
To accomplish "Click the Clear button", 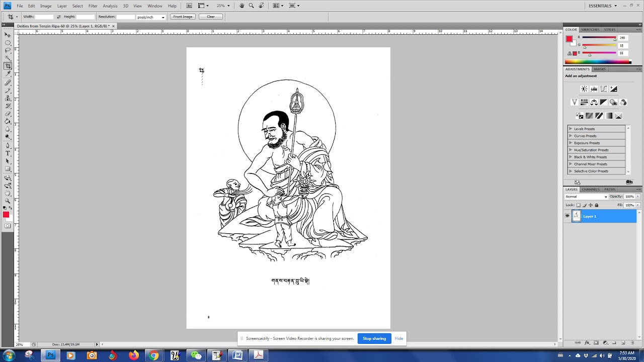I will [211, 17].
